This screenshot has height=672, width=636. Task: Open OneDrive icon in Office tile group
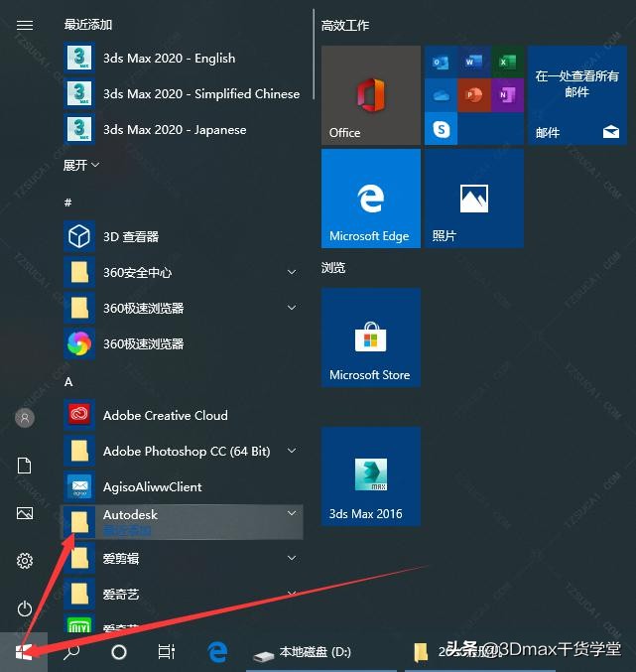coord(441,95)
